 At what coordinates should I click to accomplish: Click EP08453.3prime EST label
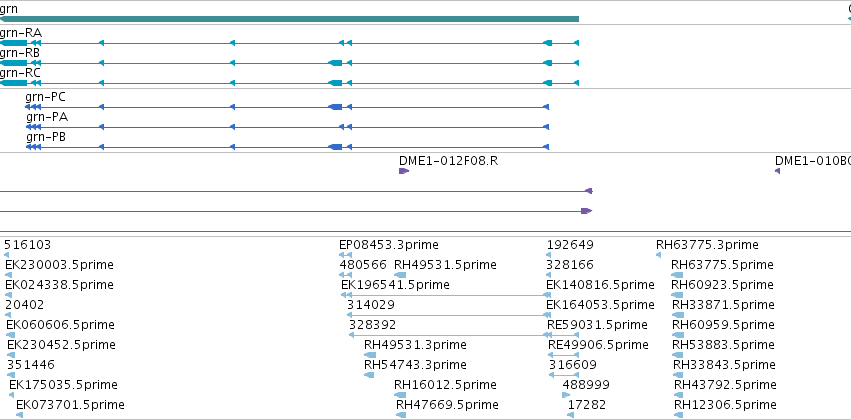tap(389, 245)
